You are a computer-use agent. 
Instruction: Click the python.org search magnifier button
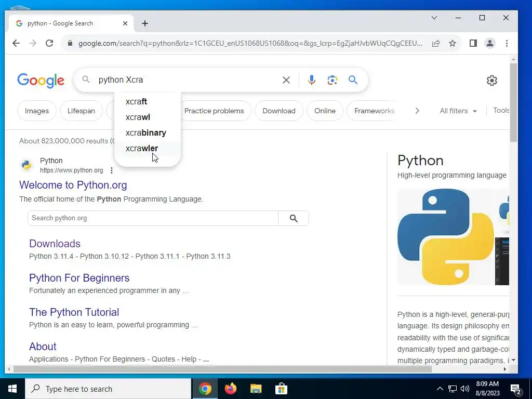(x=294, y=218)
